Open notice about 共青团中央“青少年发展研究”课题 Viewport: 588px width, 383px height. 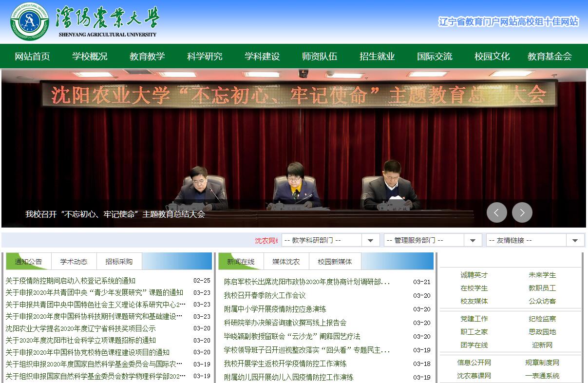(95, 292)
